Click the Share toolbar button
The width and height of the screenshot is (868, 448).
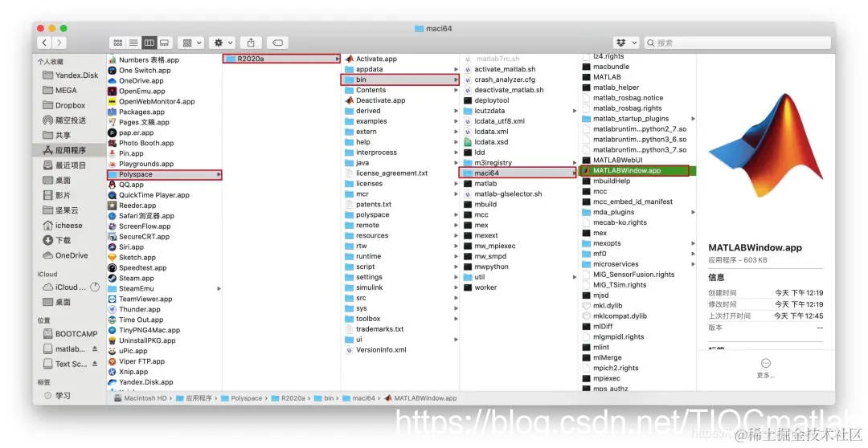click(x=251, y=43)
